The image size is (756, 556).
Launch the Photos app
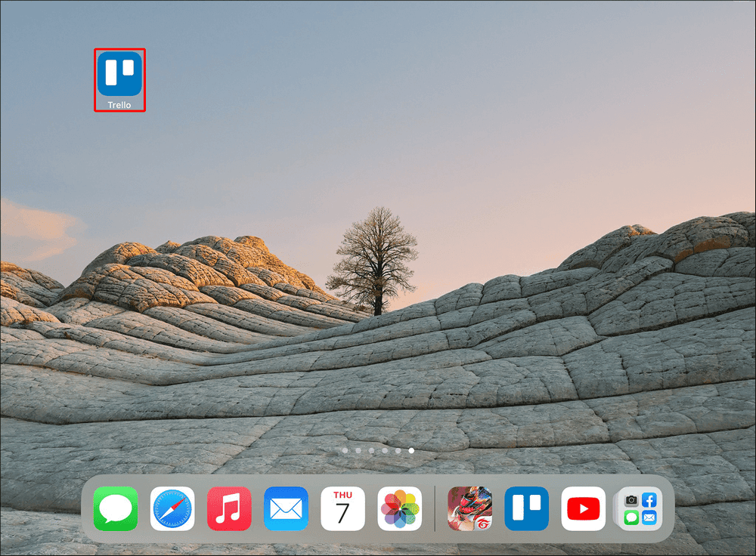tap(400, 508)
